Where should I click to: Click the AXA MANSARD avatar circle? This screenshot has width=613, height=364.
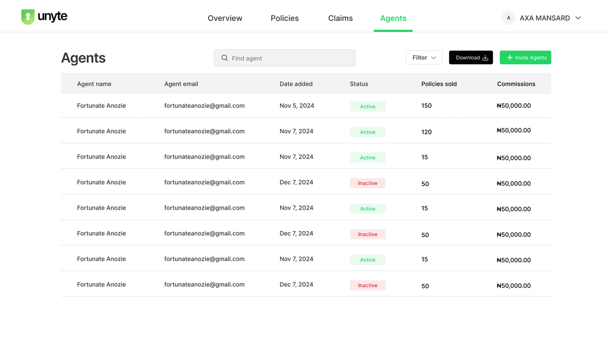508,18
